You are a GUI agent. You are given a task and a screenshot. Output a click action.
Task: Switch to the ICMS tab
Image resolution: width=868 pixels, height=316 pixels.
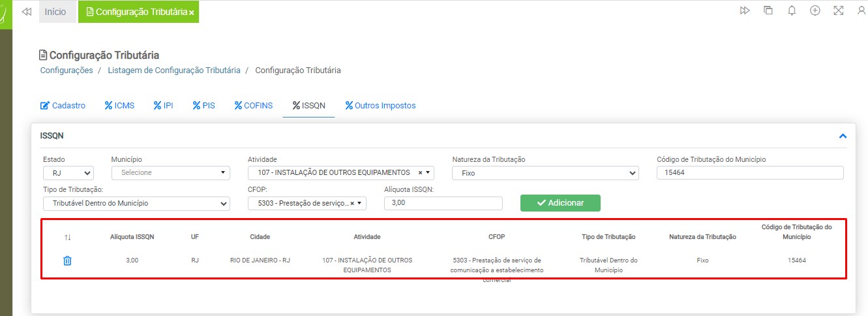click(x=119, y=105)
